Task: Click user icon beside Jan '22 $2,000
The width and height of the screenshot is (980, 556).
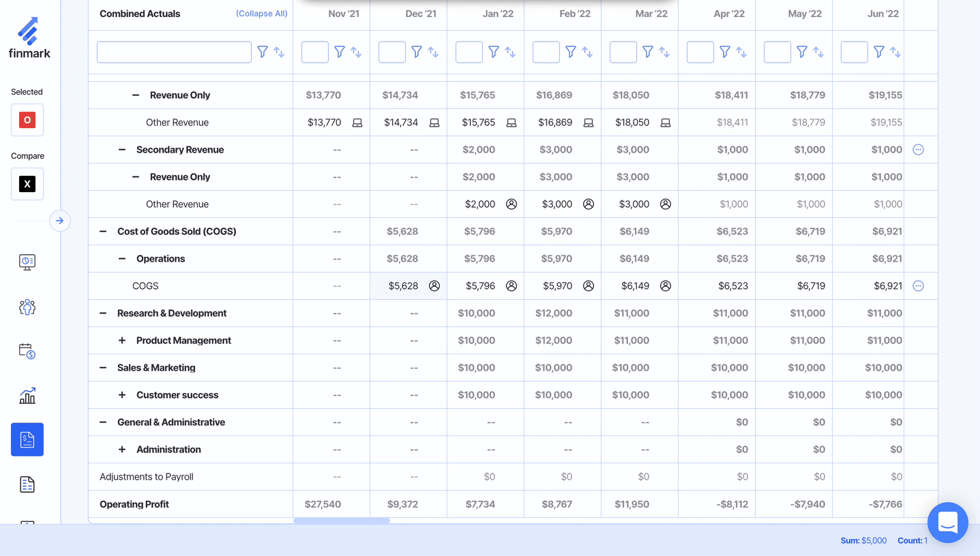Action: 511,204
